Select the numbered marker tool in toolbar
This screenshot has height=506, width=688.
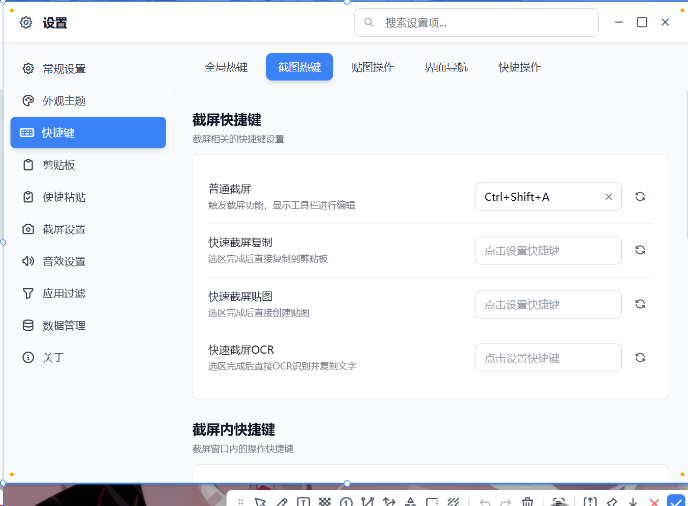tap(346, 502)
